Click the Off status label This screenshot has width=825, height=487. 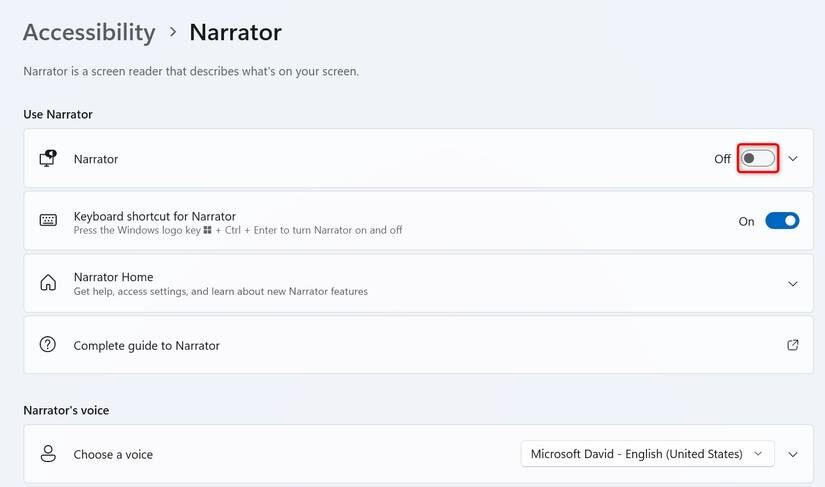(x=722, y=159)
